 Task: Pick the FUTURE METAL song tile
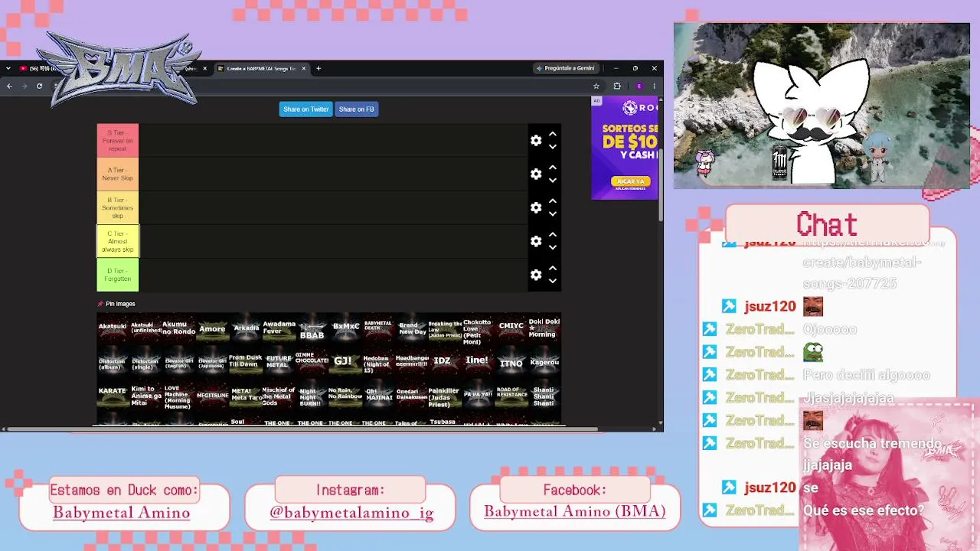pyautogui.click(x=279, y=360)
